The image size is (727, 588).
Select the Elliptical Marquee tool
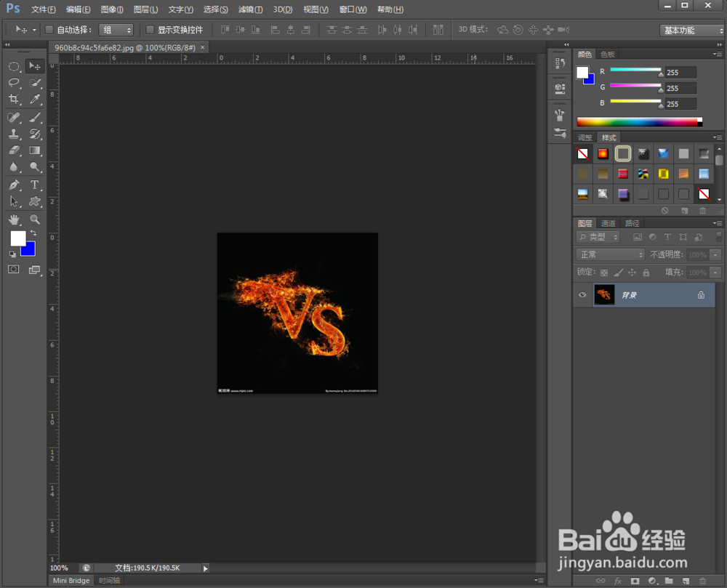click(14, 66)
